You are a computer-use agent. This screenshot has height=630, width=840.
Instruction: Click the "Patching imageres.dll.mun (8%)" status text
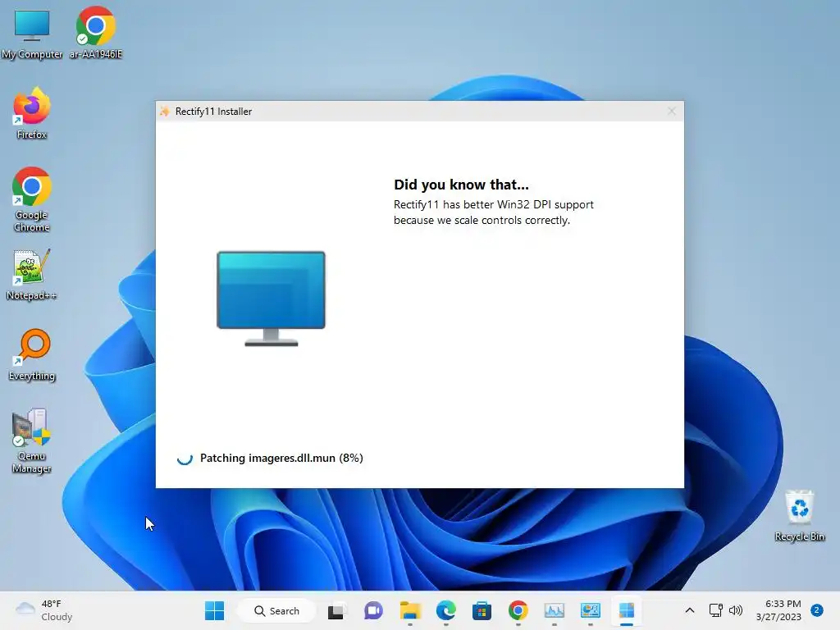click(x=282, y=458)
